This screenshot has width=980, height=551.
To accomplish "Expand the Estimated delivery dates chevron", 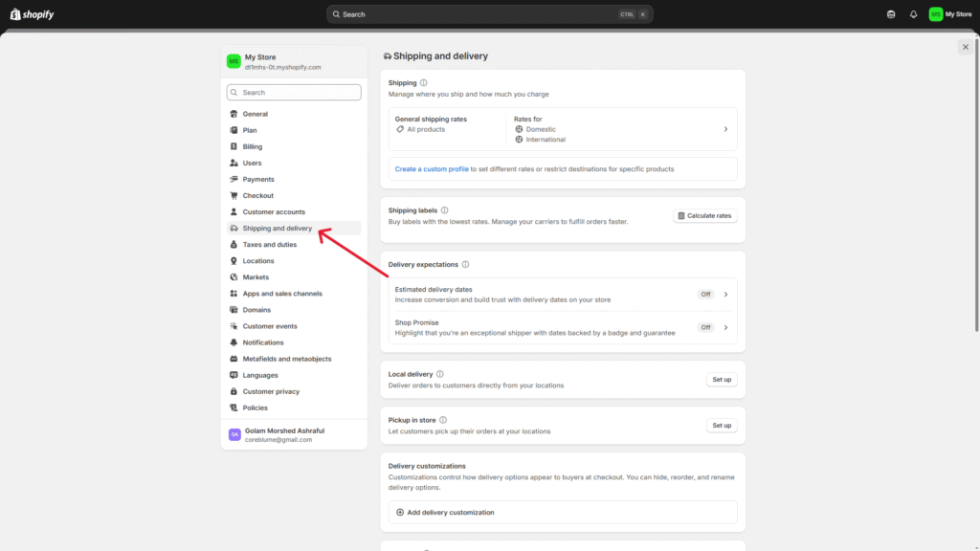I will click(725, 295).
